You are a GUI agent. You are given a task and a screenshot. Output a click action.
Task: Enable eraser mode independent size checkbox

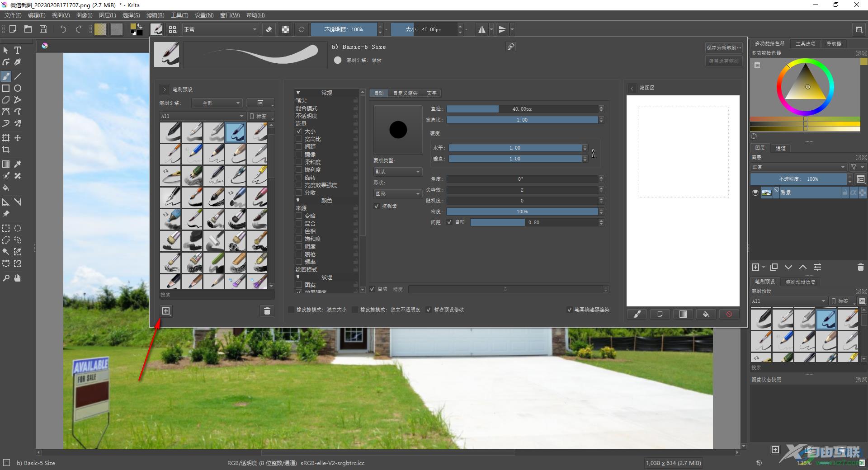[291, 310]
